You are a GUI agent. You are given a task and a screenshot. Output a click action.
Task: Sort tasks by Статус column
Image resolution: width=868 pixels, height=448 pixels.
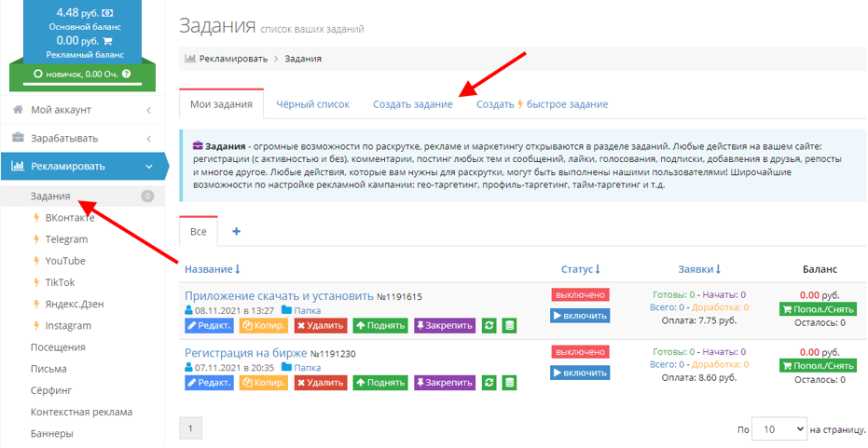coord(580,269)
